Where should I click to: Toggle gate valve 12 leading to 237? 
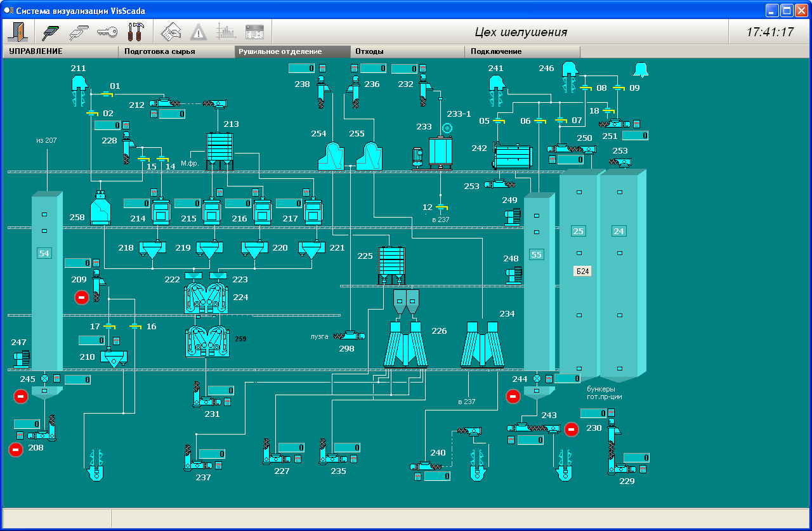tap(441, 207)
